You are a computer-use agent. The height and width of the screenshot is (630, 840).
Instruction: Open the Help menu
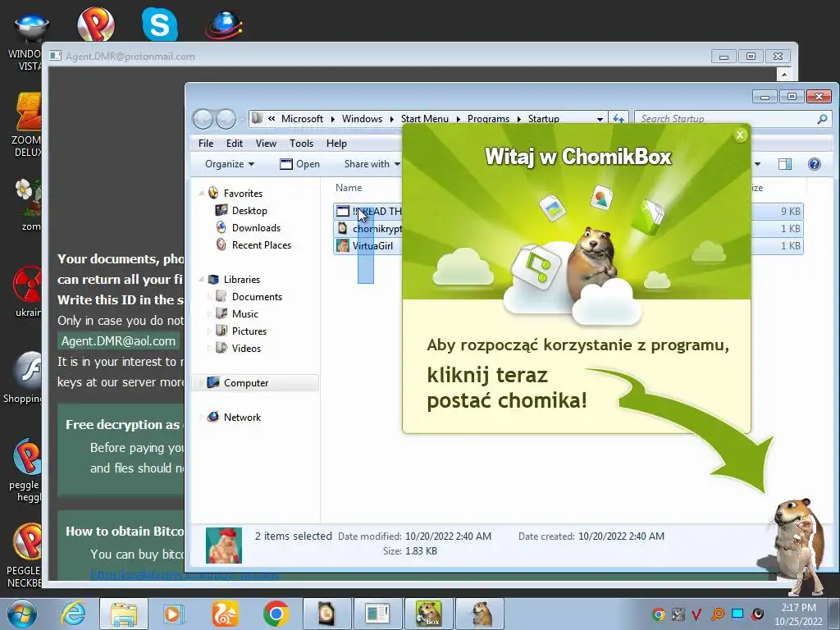tap(336, 143)
